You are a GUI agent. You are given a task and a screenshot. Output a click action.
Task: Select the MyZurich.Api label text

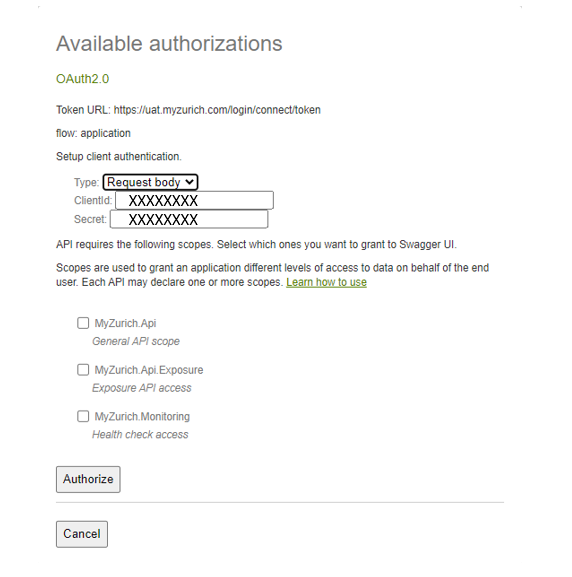coord(125,323)
